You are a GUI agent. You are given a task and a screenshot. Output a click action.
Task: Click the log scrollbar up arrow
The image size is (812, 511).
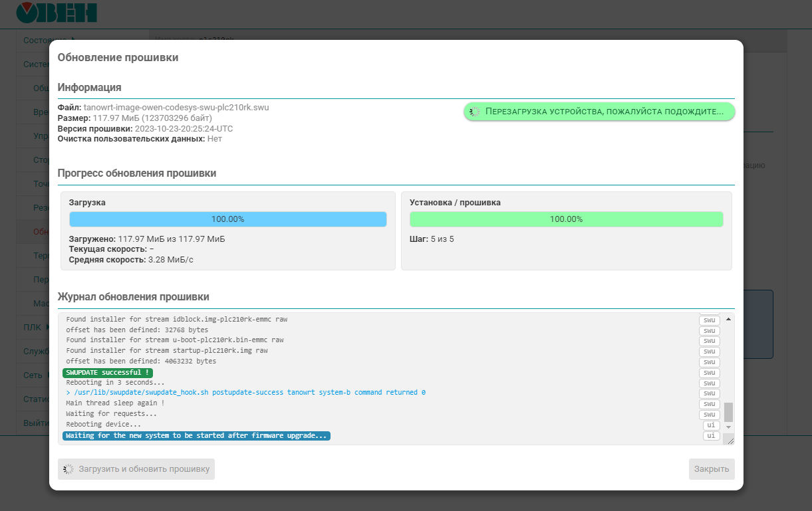[x=728, y=320]
